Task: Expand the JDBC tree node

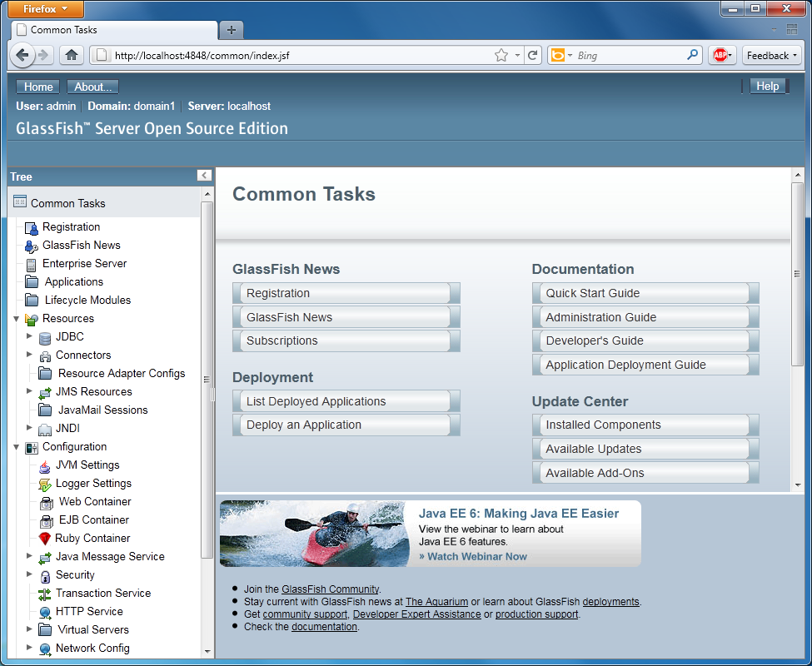Action: [30, 337]
